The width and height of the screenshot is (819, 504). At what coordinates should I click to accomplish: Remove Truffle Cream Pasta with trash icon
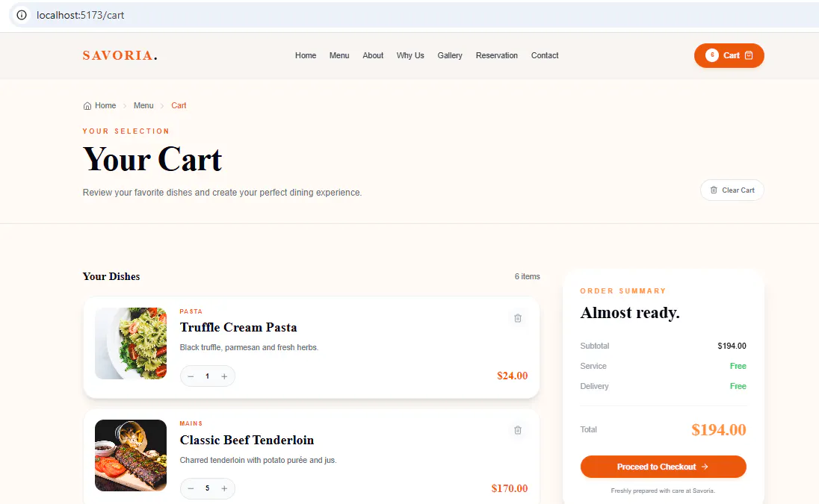(x=518, y=318)
